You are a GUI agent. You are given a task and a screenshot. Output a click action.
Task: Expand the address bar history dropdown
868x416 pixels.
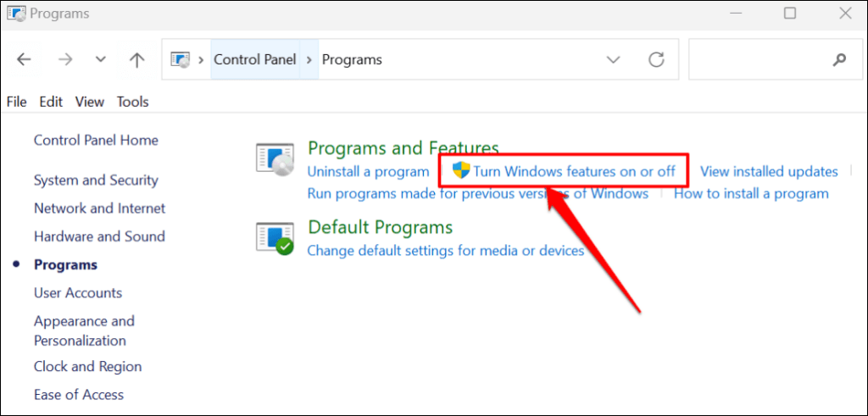click(614, 59)
